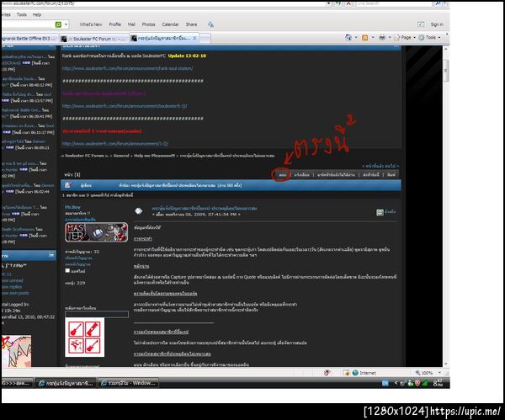Viewport: 505px width, 420px height.
Task: Click the second thread action button after reply
Action: [x=302, y=175]
